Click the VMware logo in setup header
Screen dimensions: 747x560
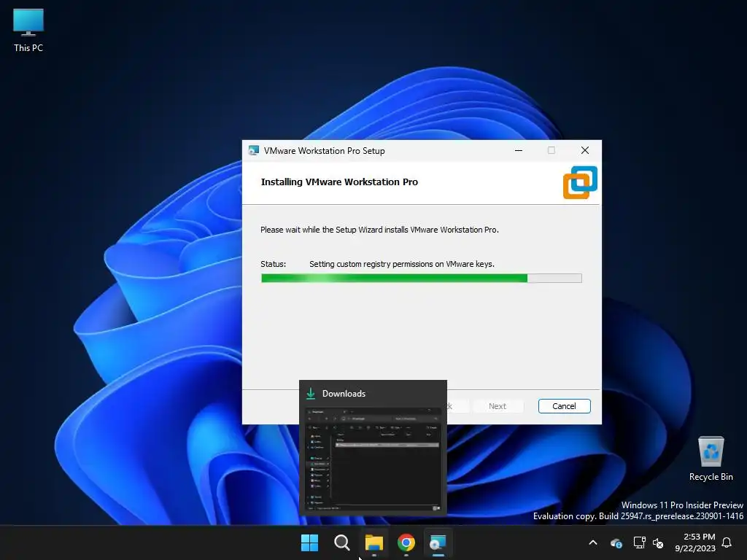coord(580,182)
